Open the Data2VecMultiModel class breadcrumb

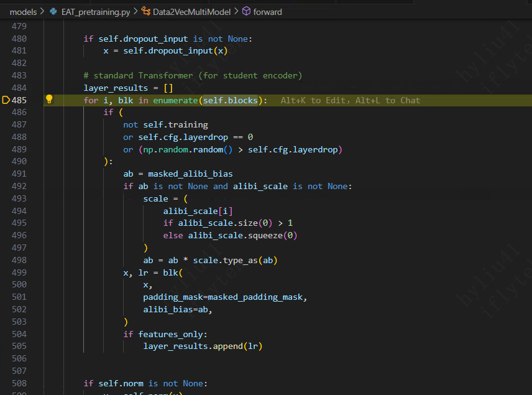pos(191,12)
